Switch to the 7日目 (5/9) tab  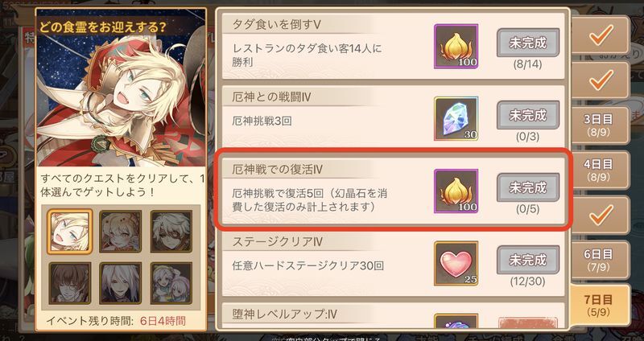click(600, 305)
